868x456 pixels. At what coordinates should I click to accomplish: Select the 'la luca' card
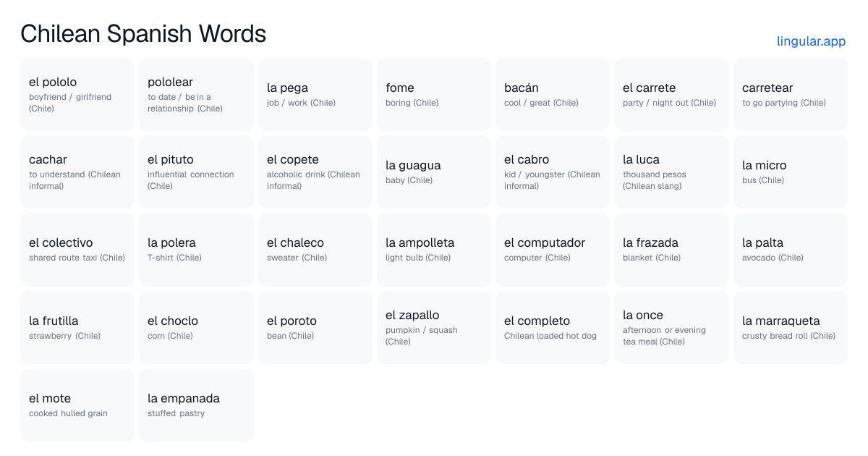click(671, 172)
